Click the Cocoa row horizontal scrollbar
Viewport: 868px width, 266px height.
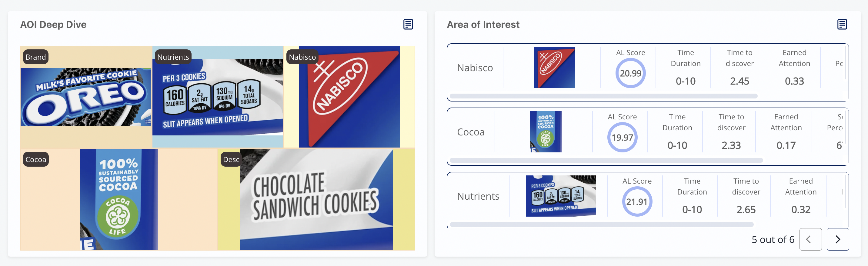tap(606, 160)
